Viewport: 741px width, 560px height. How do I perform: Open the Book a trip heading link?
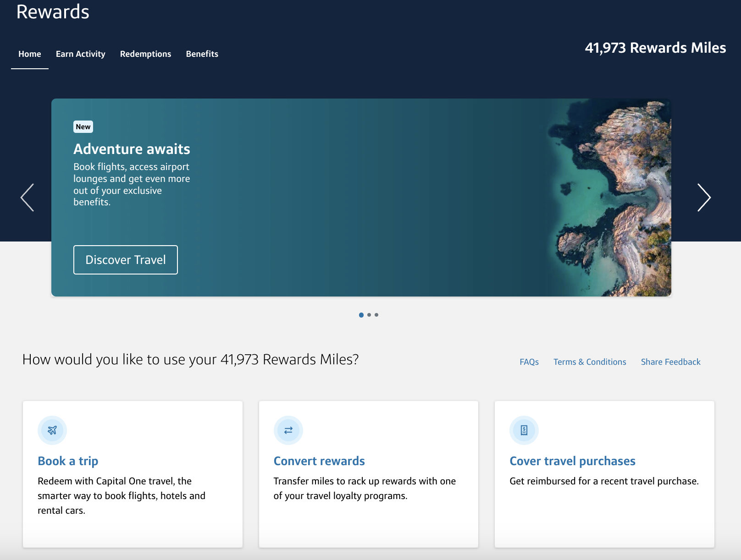click(68, 461)
